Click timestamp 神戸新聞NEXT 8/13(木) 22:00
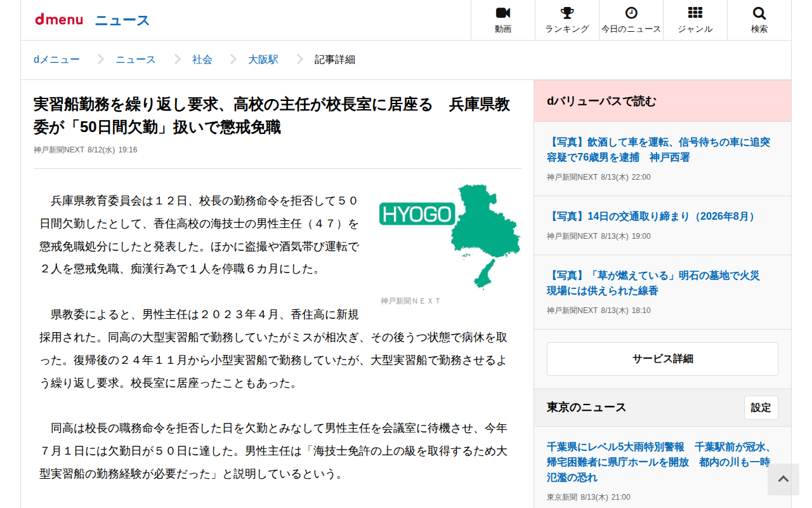This screenshot has width=812, height=508. [x=599, y=177]
